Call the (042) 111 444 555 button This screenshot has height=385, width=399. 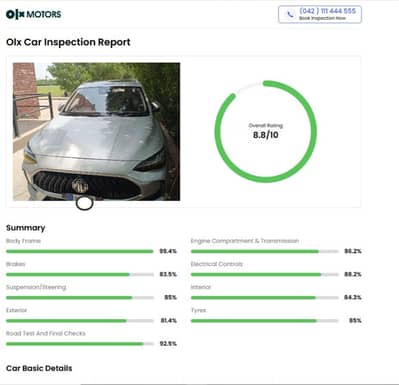pos(320,14)
